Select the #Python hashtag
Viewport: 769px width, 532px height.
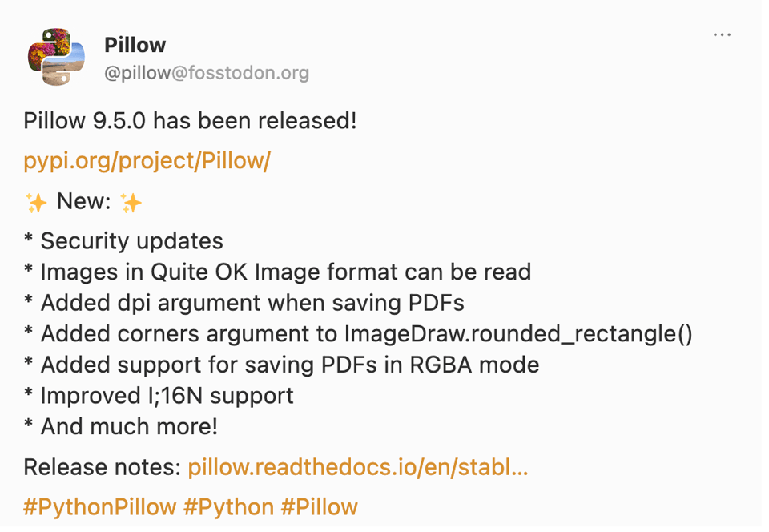coord(228,506)
